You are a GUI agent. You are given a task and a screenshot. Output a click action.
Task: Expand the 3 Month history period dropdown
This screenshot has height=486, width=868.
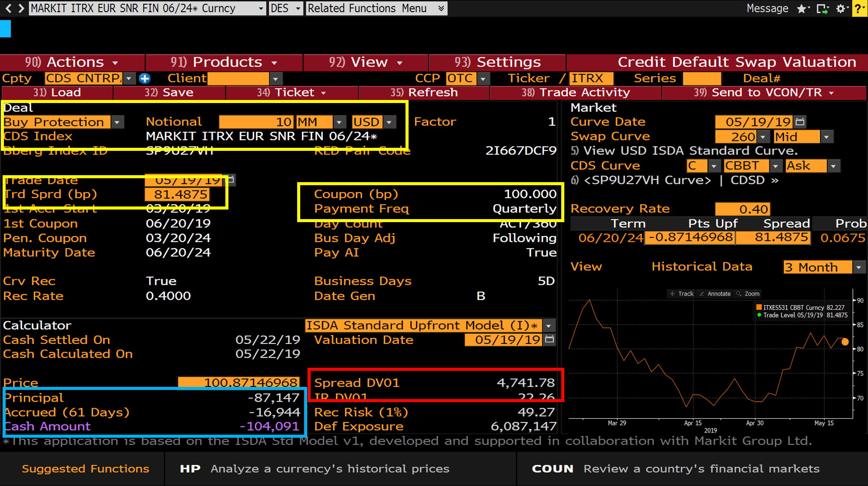tap(858, 267)
